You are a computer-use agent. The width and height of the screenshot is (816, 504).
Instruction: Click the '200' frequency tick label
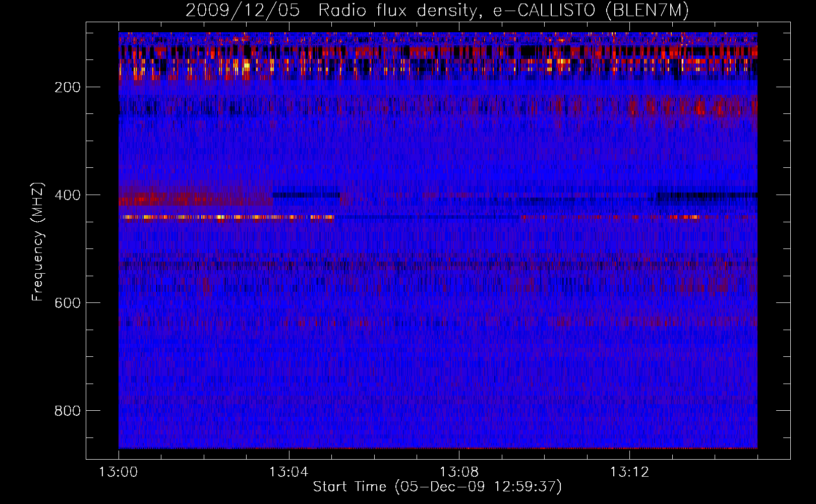tap(68, 87)
